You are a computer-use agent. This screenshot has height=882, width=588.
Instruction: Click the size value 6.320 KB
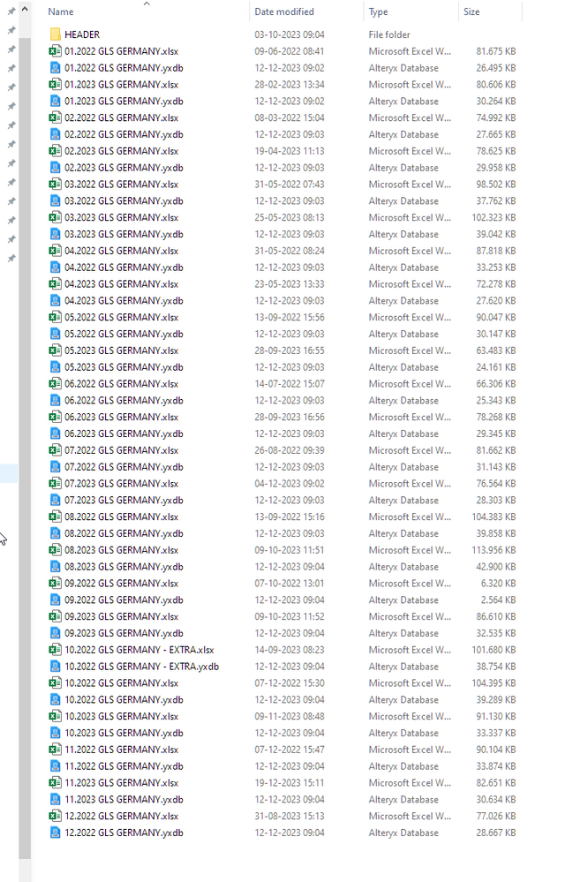pyautogui.click(x=498, y=584)
